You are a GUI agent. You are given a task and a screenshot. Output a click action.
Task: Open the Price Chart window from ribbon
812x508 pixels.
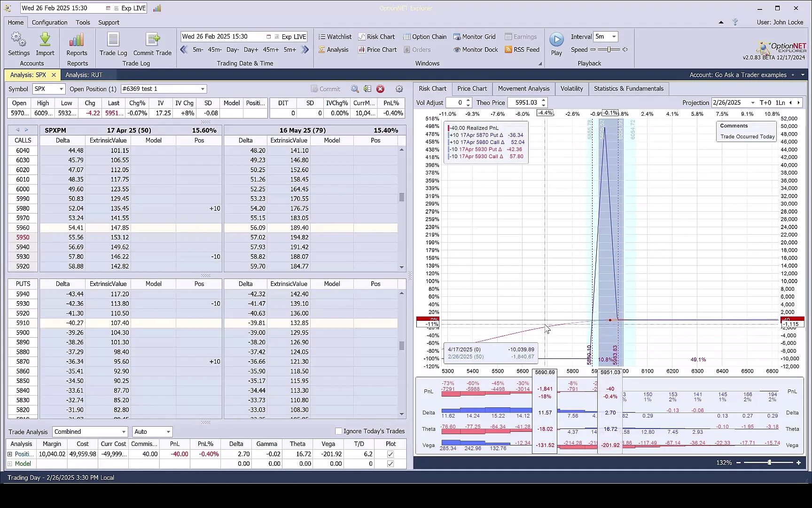377,49
